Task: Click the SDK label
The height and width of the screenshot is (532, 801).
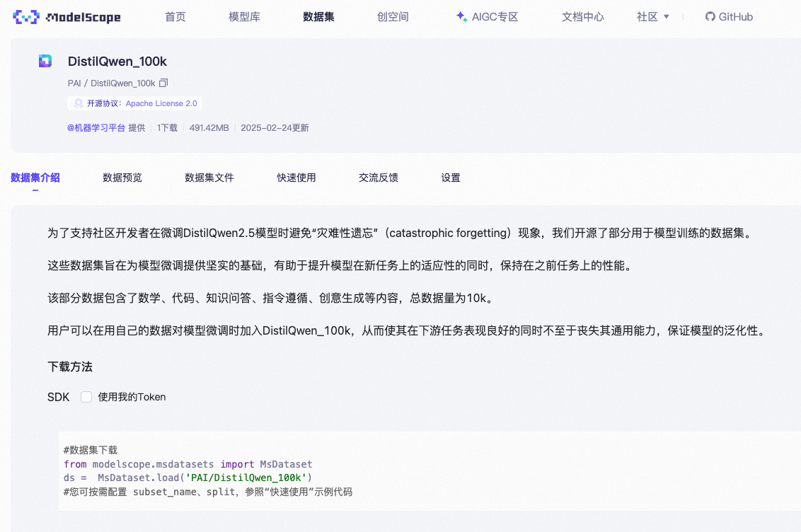Action: [x=58, y=397]
